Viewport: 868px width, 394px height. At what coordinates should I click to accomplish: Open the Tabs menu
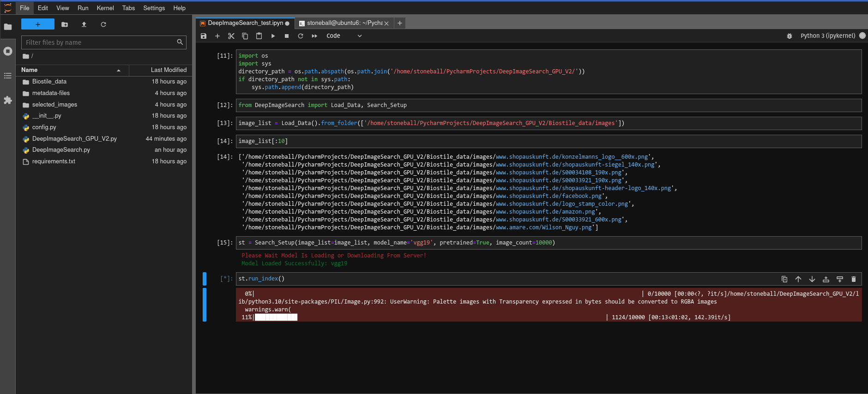pos(129,8)
